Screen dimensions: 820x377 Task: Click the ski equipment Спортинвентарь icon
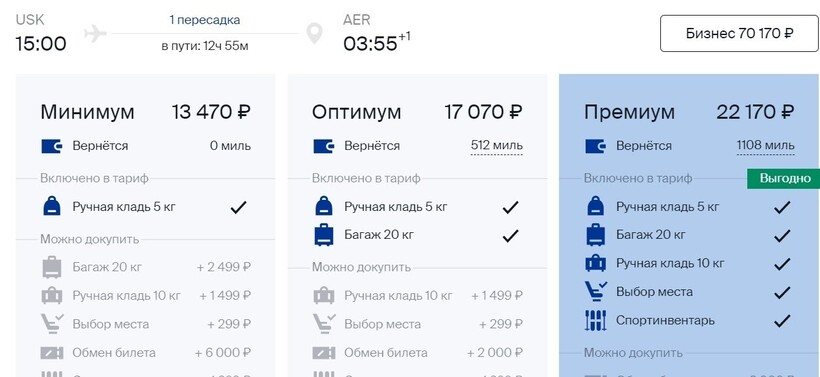(x=596, y=320)
